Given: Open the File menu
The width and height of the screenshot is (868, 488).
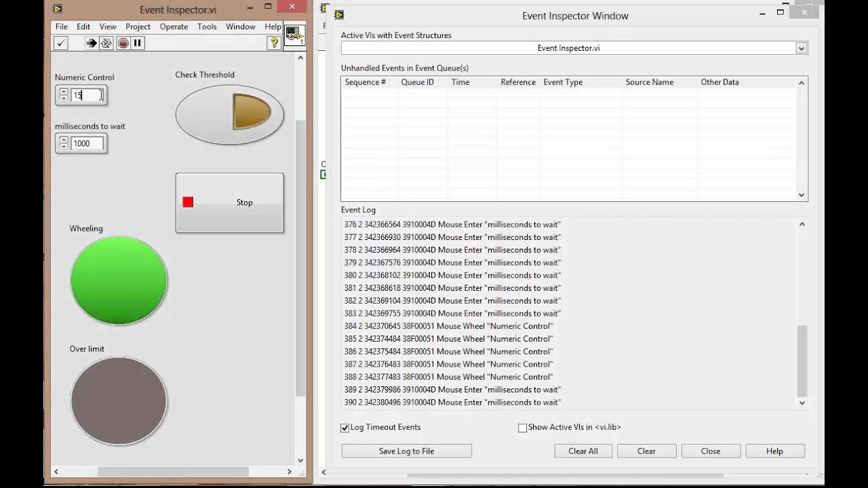Looking at the screenshot, I should tap(62, 26).
